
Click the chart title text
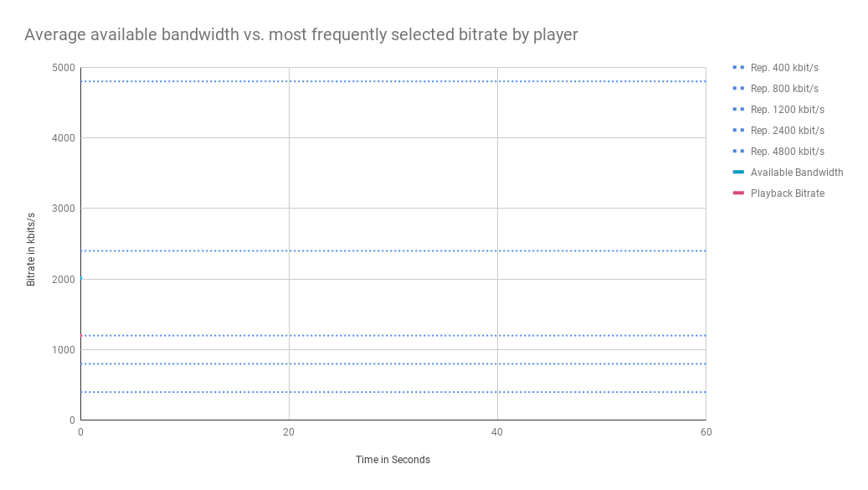point(301,34)
